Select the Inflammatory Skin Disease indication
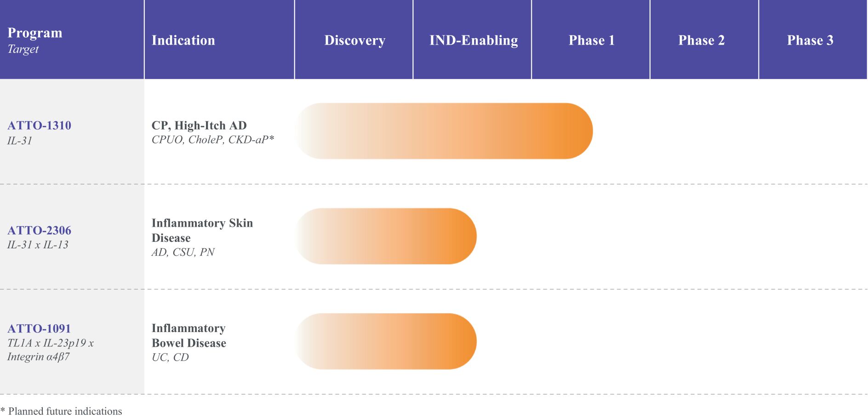The image size is (868, 418). (202, 230)
